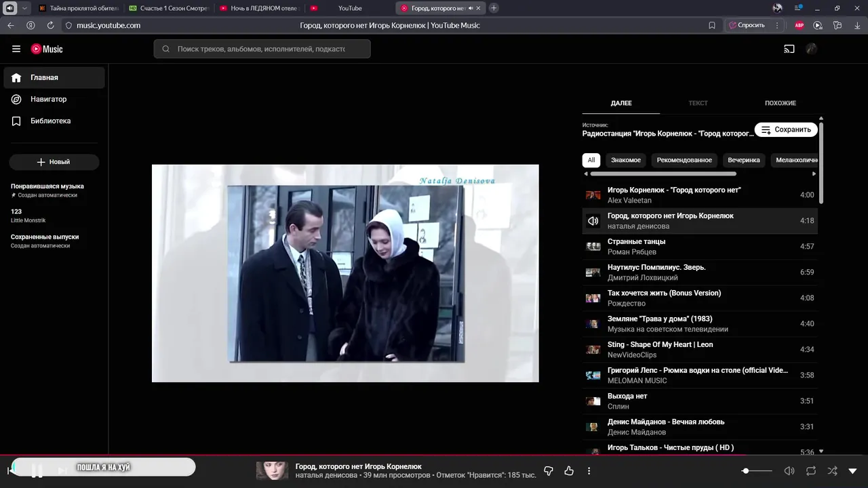Open the account avatar menu
Screen dimensions: 868x488
[x=811, y=49]
